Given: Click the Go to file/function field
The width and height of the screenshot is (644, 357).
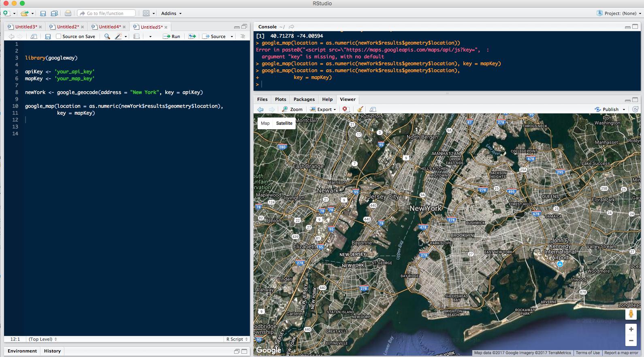Looking at the screenshot, I should 106,13.
